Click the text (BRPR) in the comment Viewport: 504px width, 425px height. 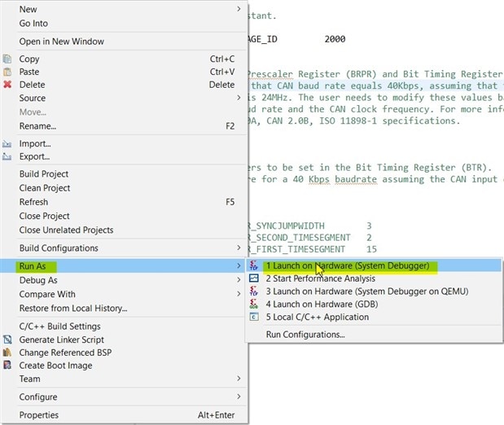pyautogui.click(x=361, y=74)
